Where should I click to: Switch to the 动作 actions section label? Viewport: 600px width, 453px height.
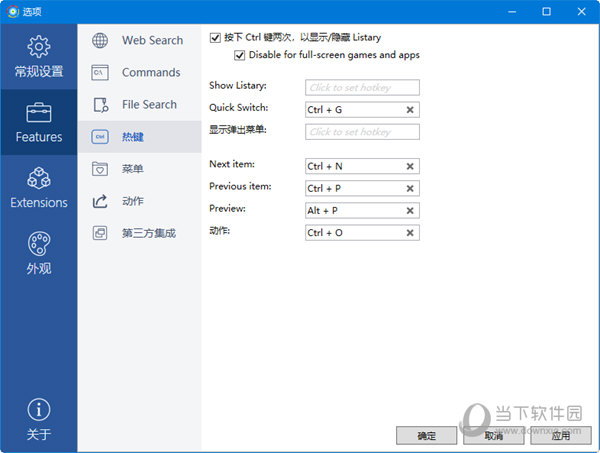(133, 201)
